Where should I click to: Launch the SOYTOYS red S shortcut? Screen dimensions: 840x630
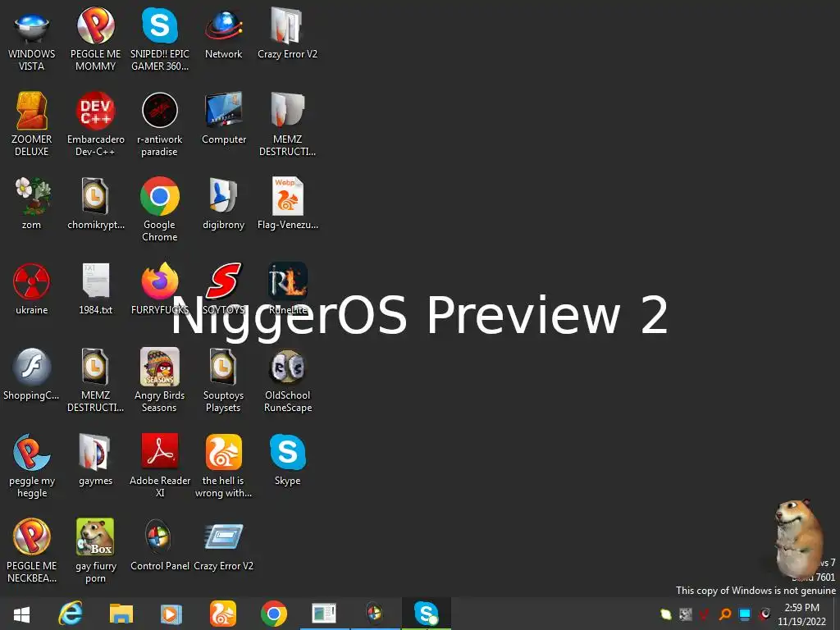tap(223, 289)
